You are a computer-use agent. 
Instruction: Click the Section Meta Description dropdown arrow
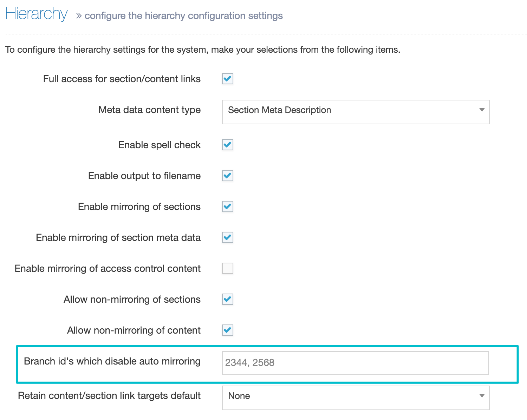pyautogui.click(x=482, y=110)
